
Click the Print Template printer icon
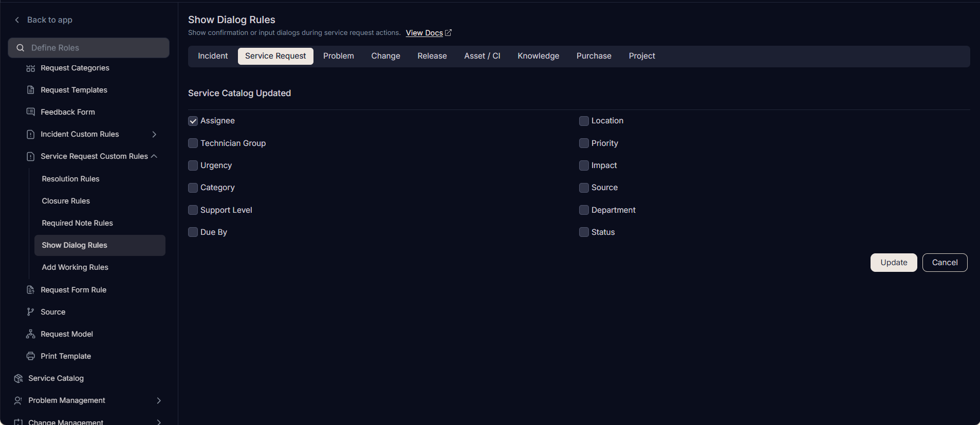pos(31,356)
